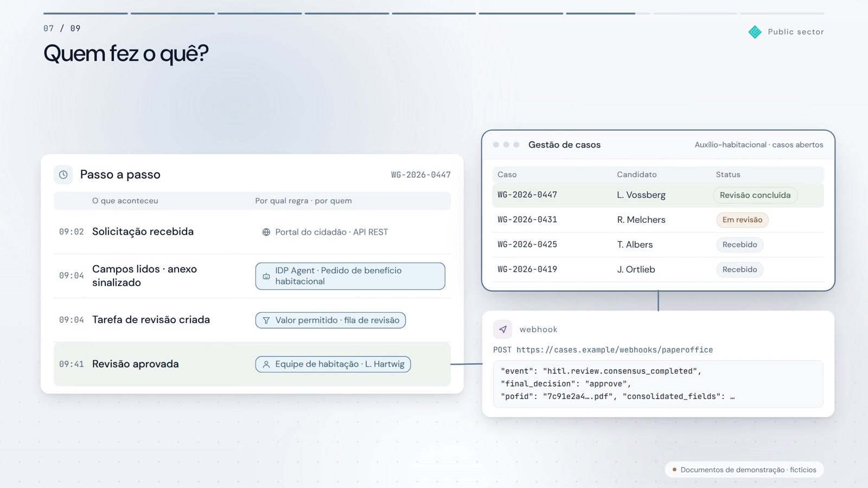868x488 pixels.
Task: Click the Portal do cidadão API REST label
Action: tap(331, 232)
